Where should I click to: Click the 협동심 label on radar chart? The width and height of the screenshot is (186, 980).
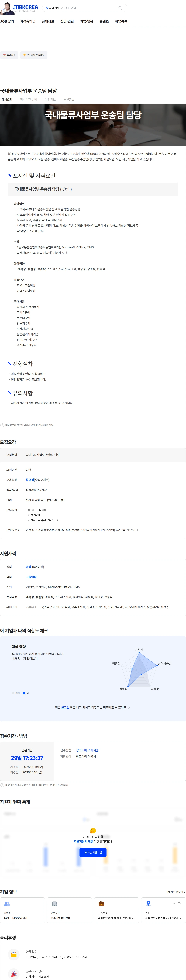point(123,689)
